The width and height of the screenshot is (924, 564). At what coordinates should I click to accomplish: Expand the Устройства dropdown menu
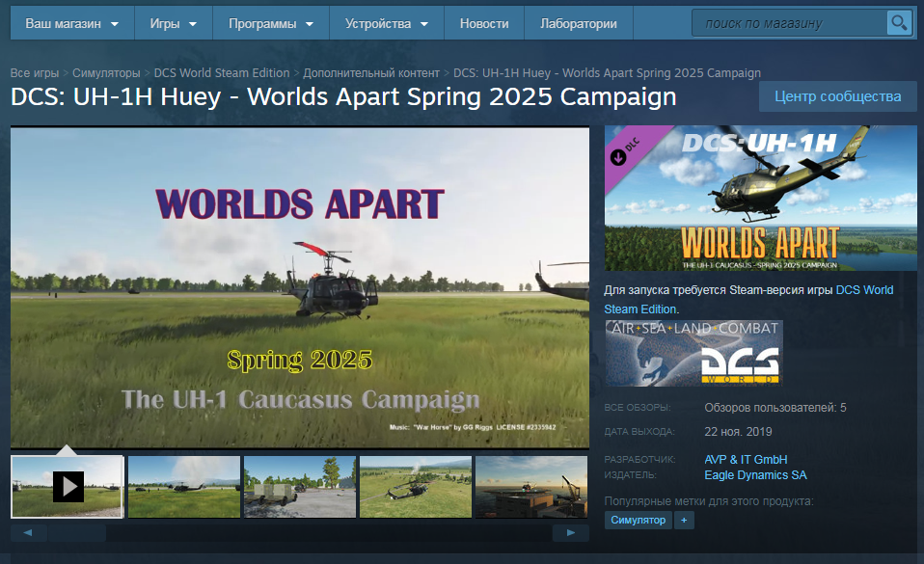pos(387,23)
